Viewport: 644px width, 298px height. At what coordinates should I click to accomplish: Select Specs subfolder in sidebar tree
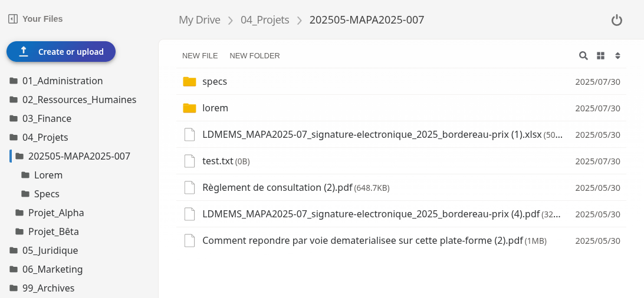click(x=47, y=194)
